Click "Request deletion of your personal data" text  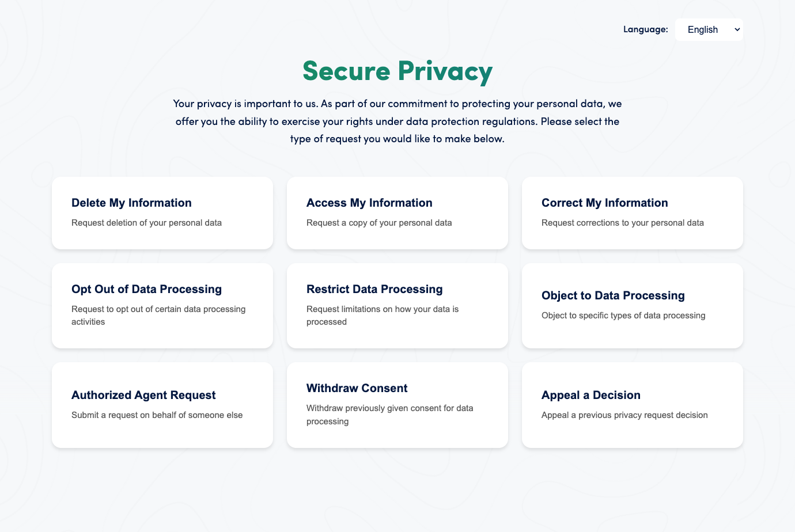(146, 222)
